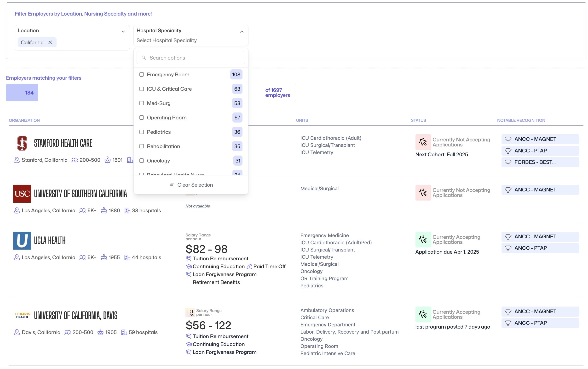
Task: Open the FORBES - BEST... recognition badge
Action: pyautogui.click(x=540, y=162)
